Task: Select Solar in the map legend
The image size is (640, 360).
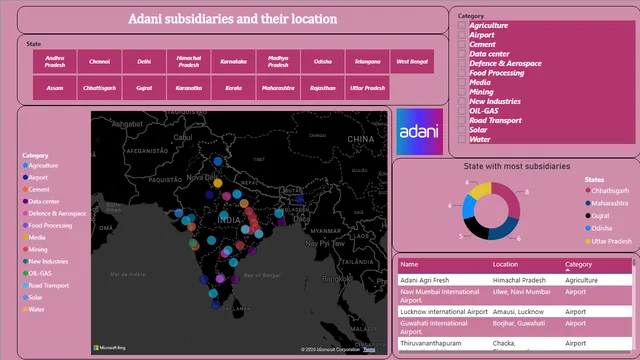Action: [33, 297]
